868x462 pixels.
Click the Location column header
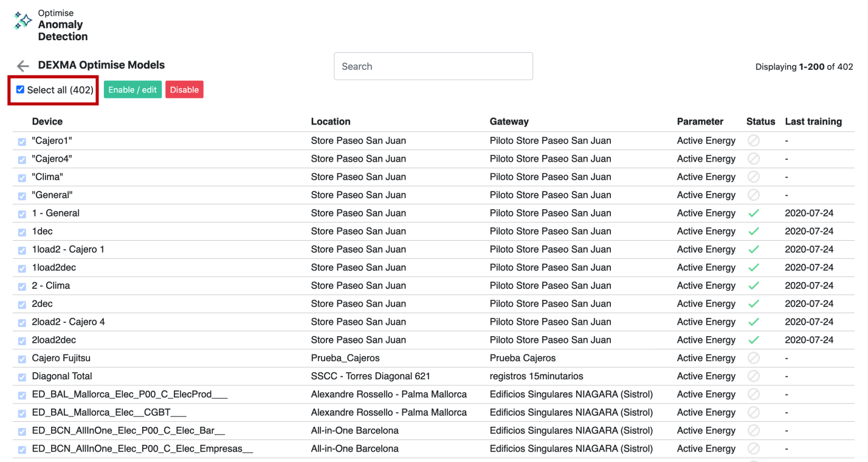coord(331,122)
